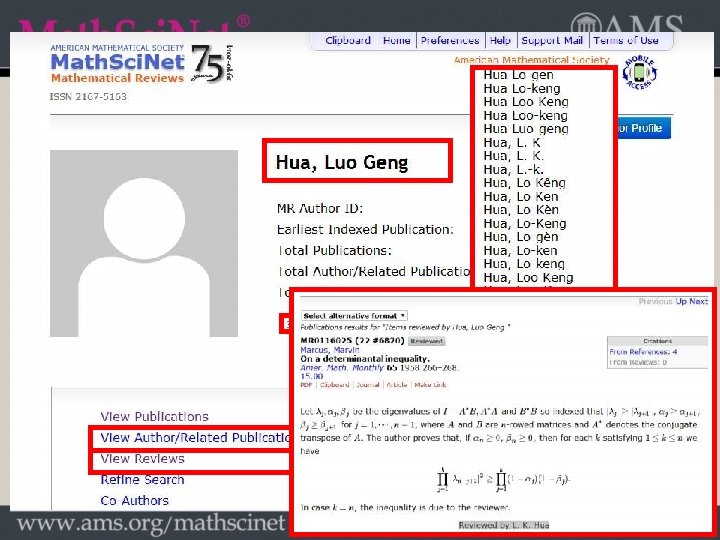This screenshot has height=540, width=720.
Task: Select name variant Hua, L.-k.
Action: point(513,169)
